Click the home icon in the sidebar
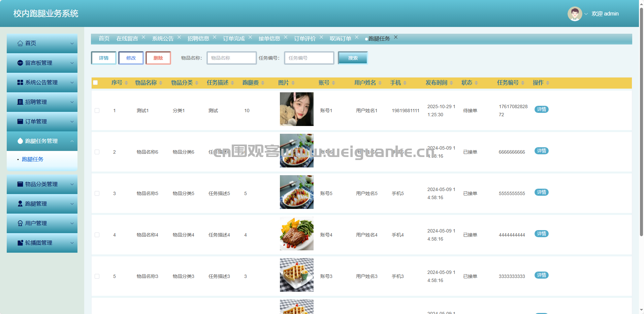Image resolution: width=644 pixels, height=314 pixels. [x=20, y=43]
